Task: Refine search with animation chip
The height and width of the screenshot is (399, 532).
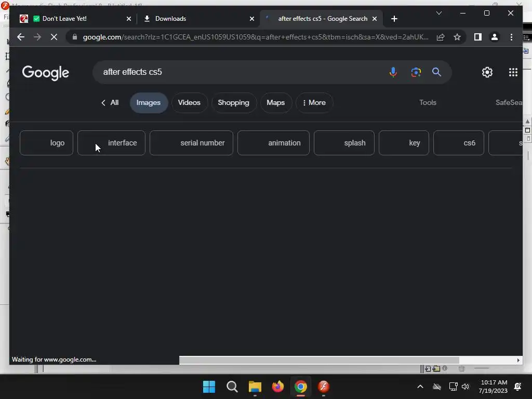Action: click(x=273, y=143)
